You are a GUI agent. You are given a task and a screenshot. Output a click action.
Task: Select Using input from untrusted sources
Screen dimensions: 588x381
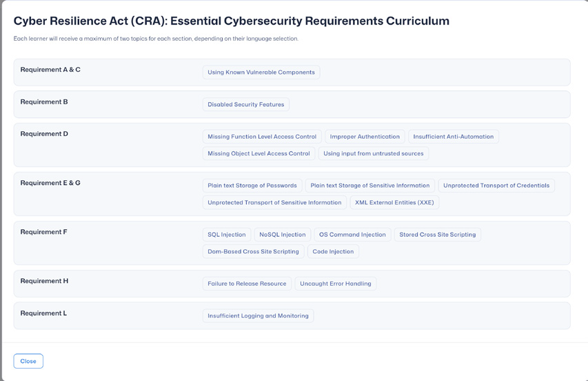pyautogui.click(x=374, y=153)
